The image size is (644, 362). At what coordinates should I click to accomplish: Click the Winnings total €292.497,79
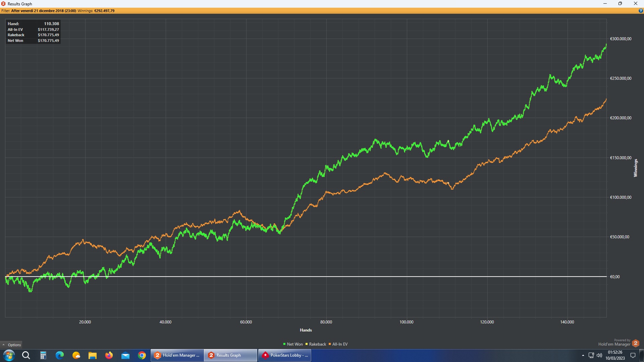(x=104, y=11)
